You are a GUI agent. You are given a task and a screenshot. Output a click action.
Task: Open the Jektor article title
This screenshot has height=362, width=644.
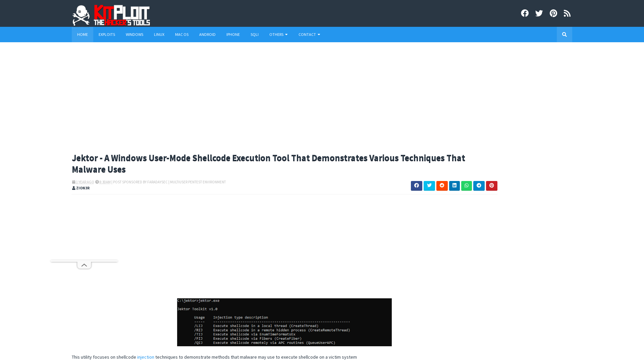268,164
